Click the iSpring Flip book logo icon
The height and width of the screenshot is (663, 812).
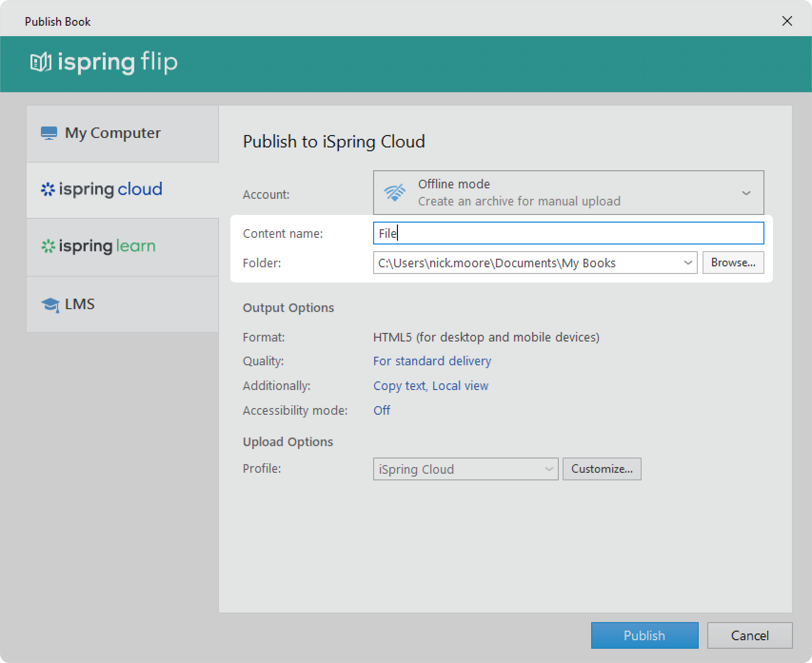tap(40, 62)
